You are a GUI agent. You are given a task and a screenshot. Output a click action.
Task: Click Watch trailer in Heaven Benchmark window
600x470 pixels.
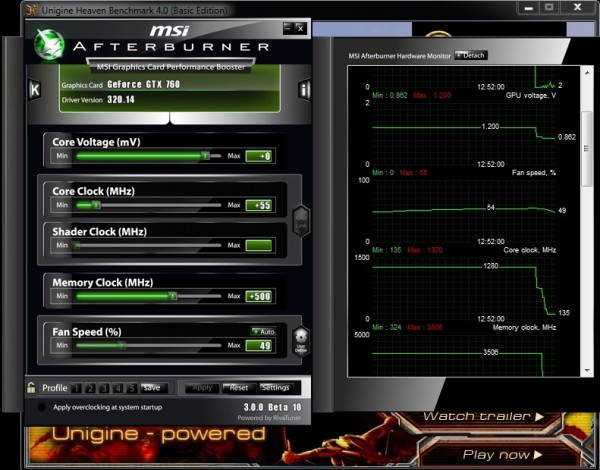[x=483, y=416]
